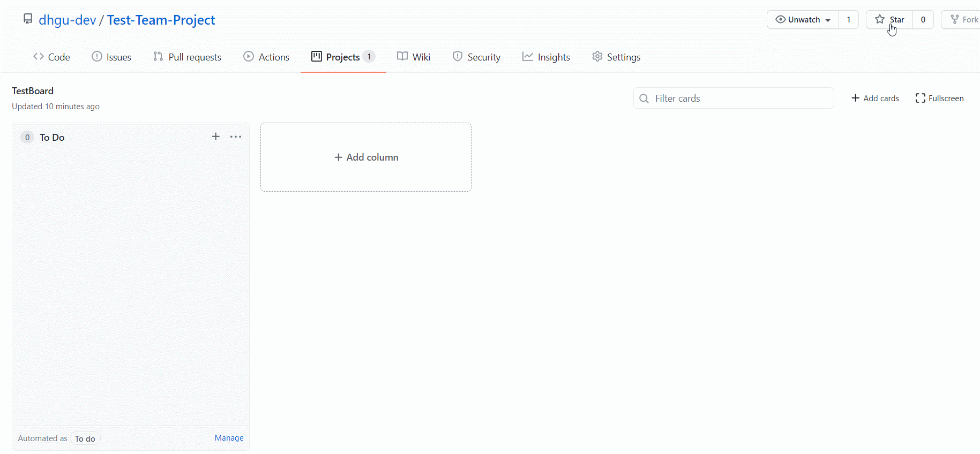This screenshot has width=980, height=454.
Task: Open the Issues tab
Action: (111, 57)
